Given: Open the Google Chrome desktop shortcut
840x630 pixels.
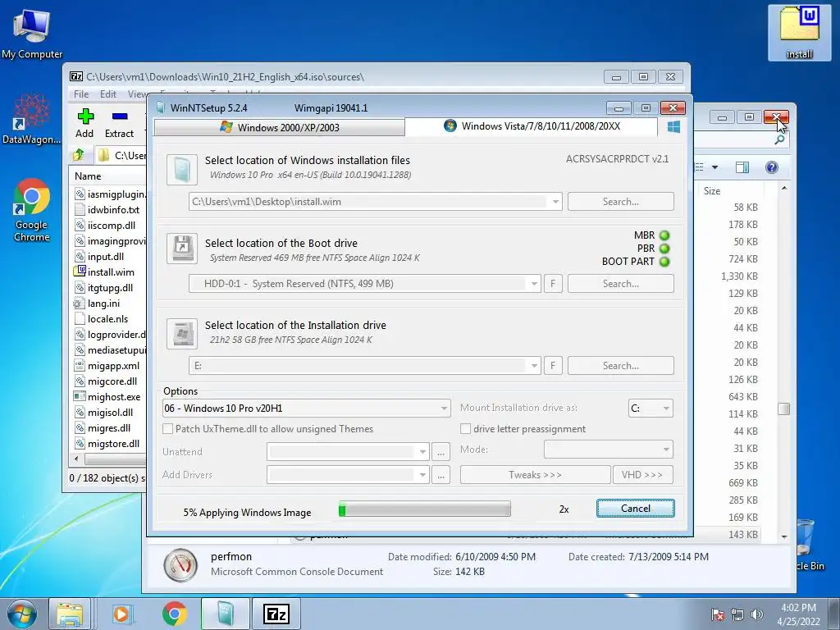Looking at the screenshot, I should coord(32,209).
